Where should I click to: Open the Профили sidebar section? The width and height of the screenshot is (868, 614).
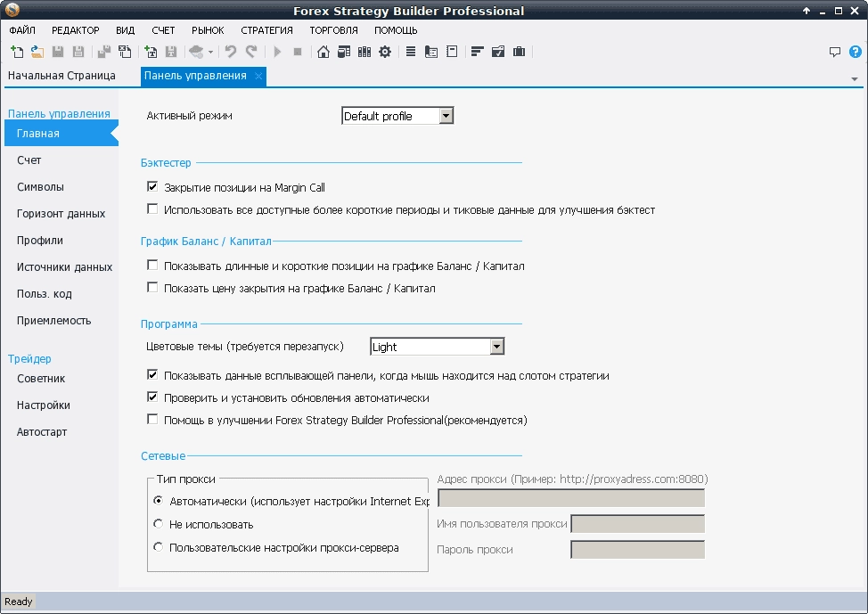[40, 241]
